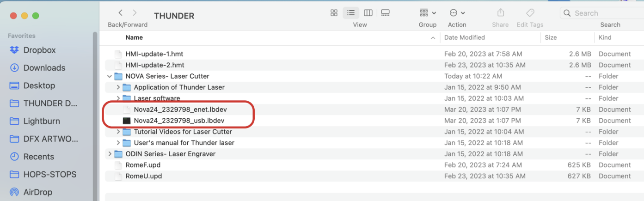Click the User's manual for Thunder laser name
644x201 pixels.
pos(184,143)
